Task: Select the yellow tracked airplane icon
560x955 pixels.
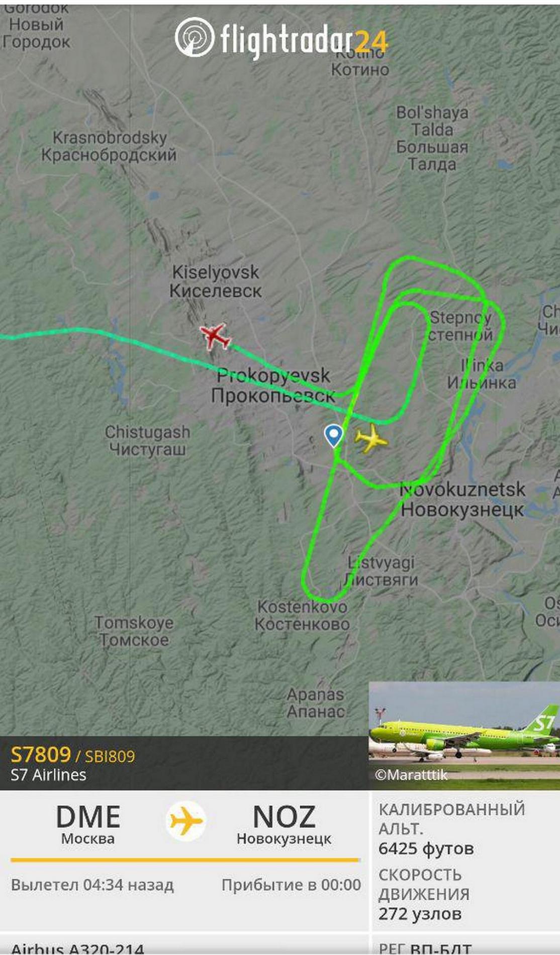Action: click(x=371, y=439)
